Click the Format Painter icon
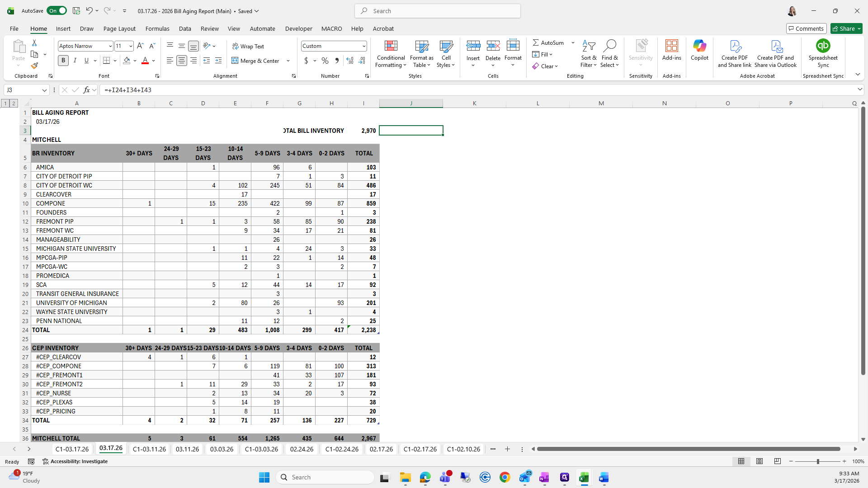Image resolution: width=868 pixels, height=488 pixels. pos(34,66)
